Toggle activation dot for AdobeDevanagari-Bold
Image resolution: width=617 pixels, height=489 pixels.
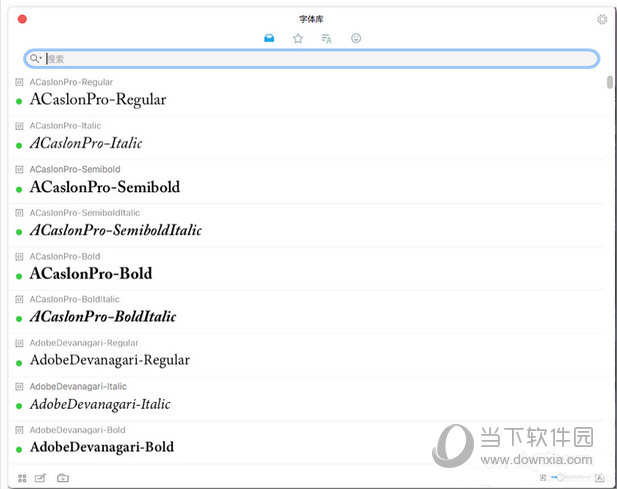point(19,449)
